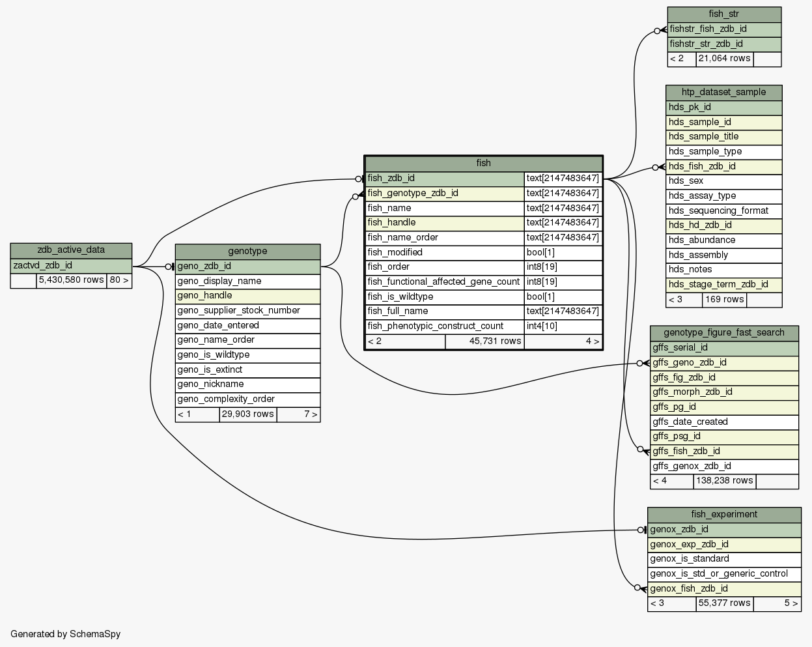Click the central fish table title
The height and width of the screenshot is (647, 812).
(483, 164)
